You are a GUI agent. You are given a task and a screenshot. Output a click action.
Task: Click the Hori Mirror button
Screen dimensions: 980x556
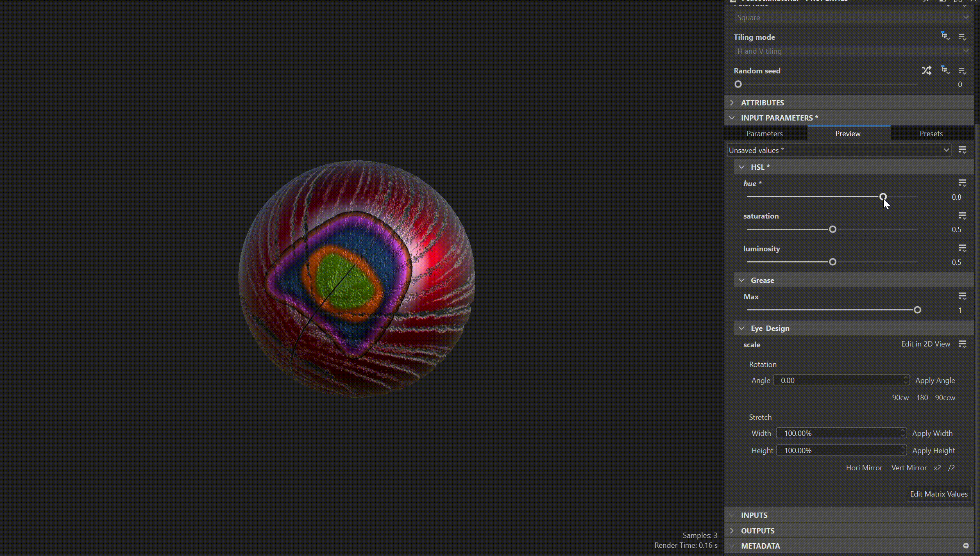click(864, 468)
